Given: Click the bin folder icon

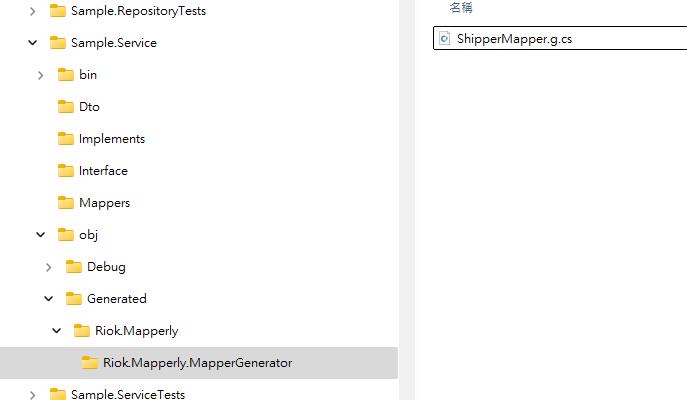Looking at the screenshot, I should pyautogui.click(x=66, y=75).
